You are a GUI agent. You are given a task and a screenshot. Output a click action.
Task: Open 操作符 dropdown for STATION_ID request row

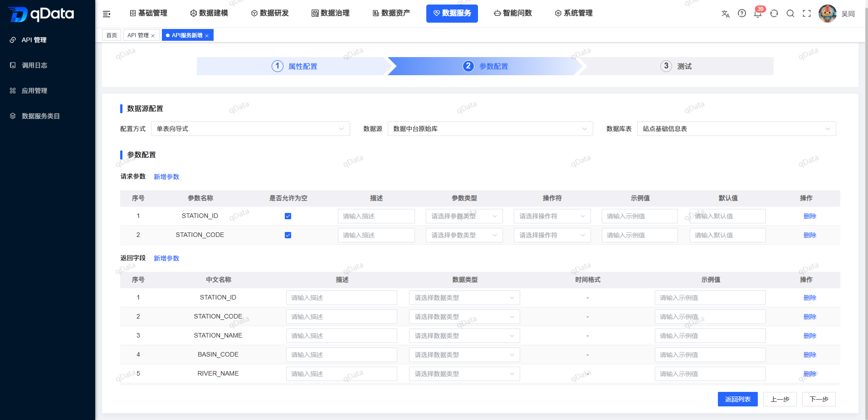(552, 216)
